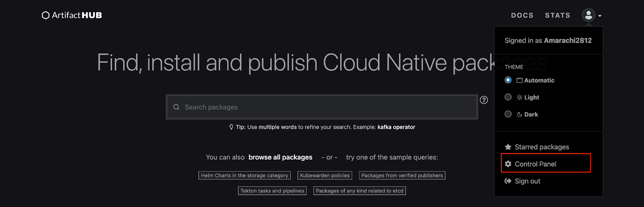Click the lightbulb tip icon

click(x=231, y=127)
